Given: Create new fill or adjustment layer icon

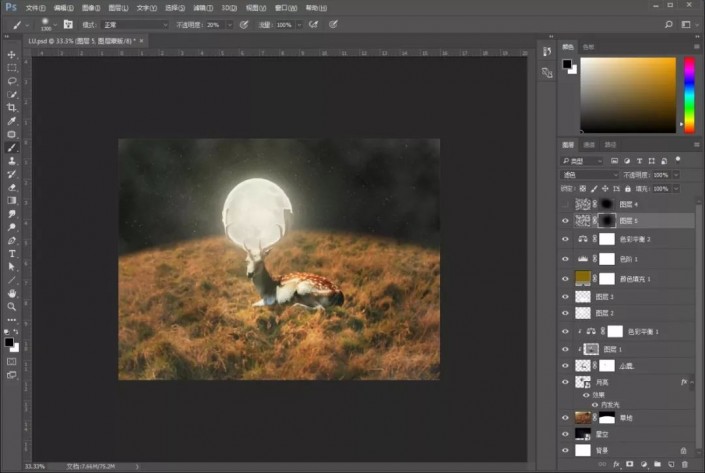Looking at the screenshot, I should click(x=643, y=464).
